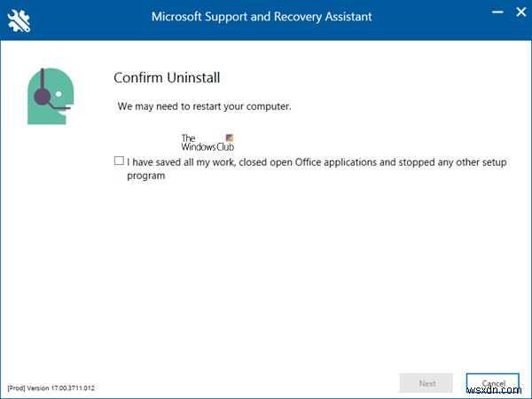The width and height of the screenshot is (532, 399).
Task: Click the window title text
Action: pyautogui.click(x=262, y=17)
